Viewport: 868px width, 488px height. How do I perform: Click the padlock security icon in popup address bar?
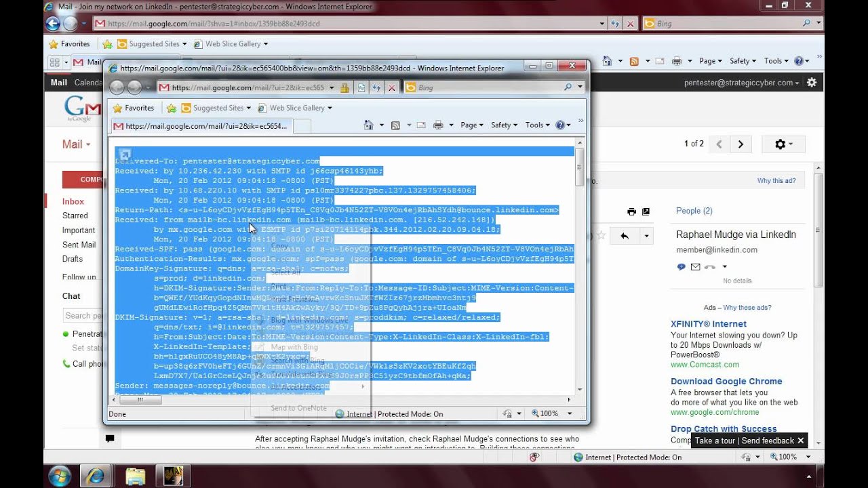(344, 87)
